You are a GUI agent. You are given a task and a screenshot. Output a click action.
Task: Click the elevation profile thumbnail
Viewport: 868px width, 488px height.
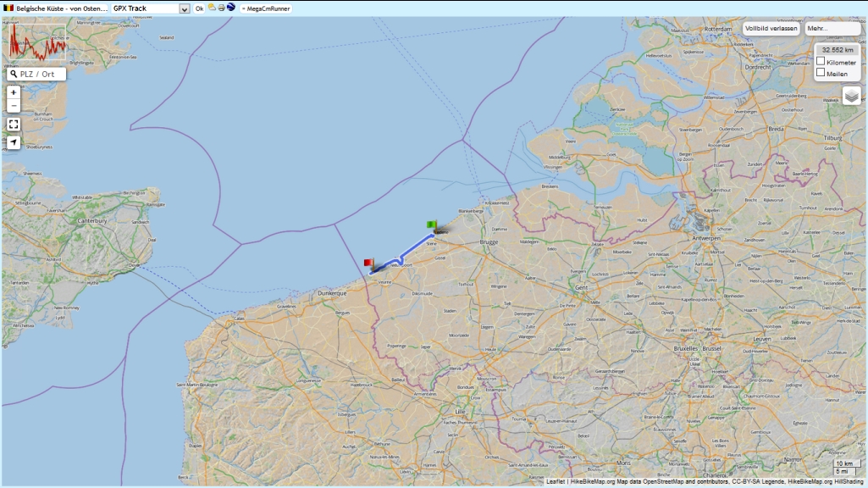(37, 42)
